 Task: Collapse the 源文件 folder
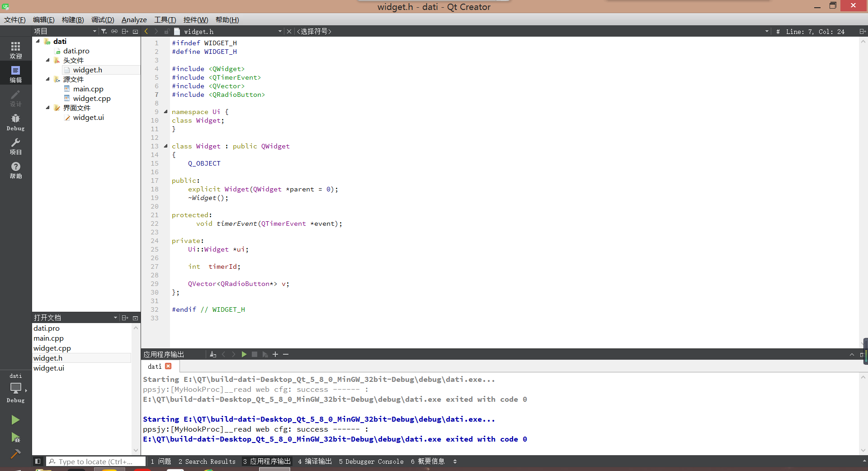[48, 79]
